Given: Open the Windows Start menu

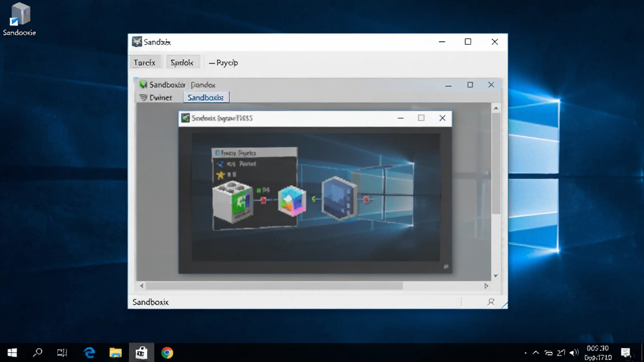Looking at the screenshot, I should pos(13,353).
